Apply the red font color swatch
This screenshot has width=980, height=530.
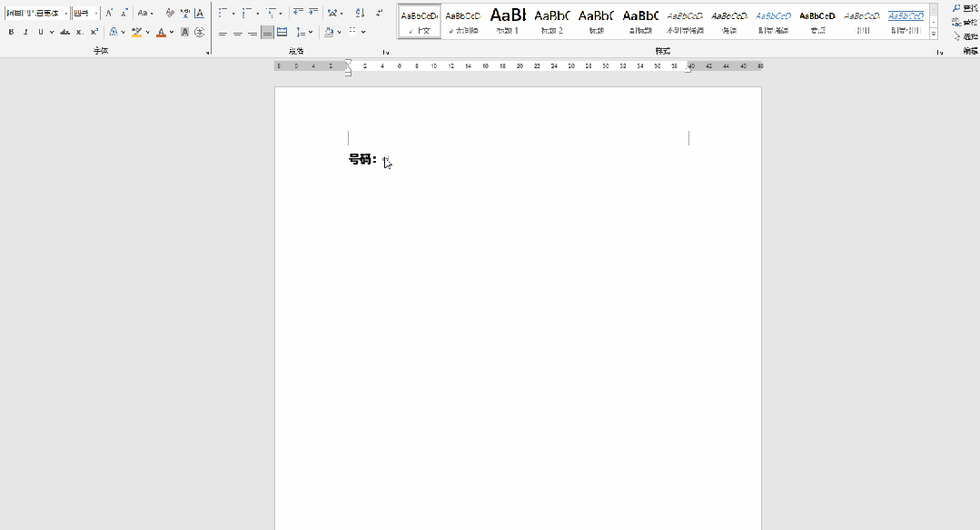tap(161, 33)
